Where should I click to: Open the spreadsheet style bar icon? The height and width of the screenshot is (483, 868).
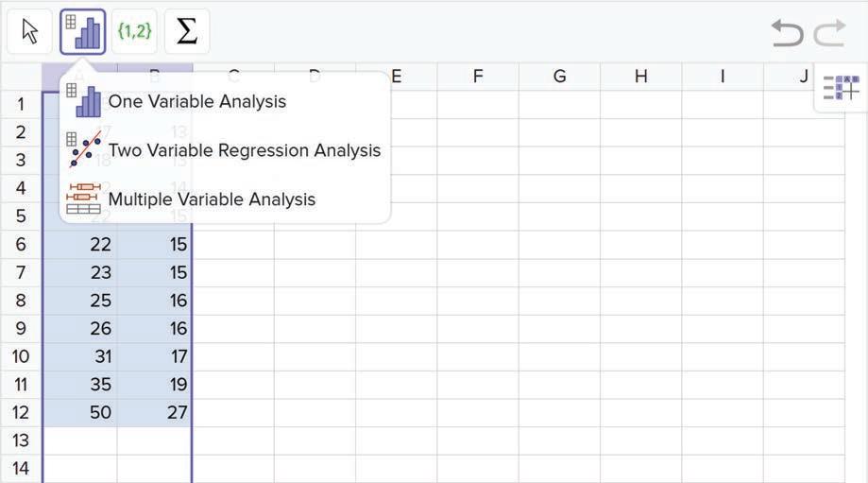pos(841,89)
